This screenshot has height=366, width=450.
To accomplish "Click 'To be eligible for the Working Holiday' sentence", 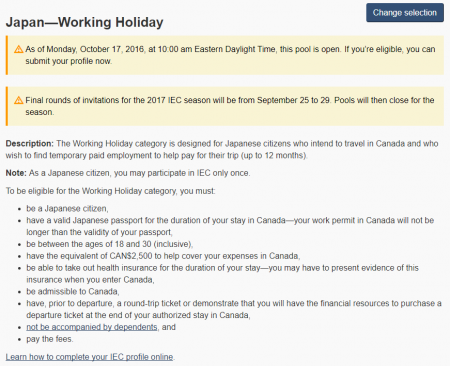I will pos(111,191).
